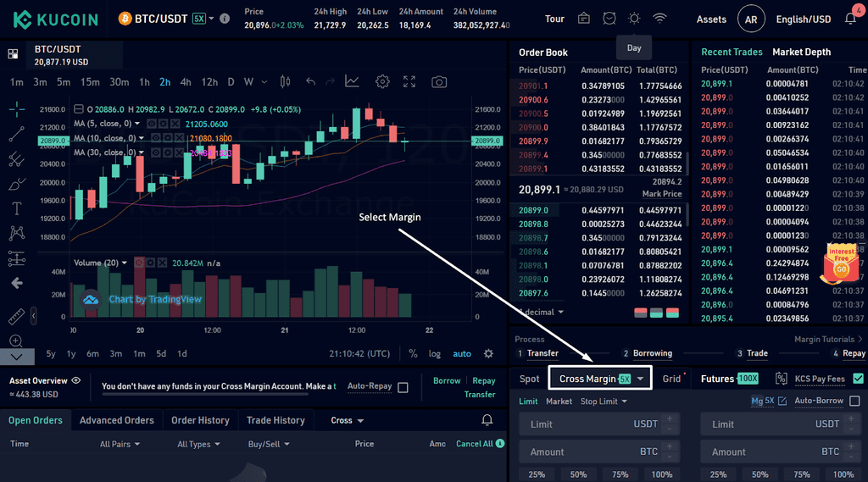Expand the Cross Margin 5X dropdown

[600, 379]
